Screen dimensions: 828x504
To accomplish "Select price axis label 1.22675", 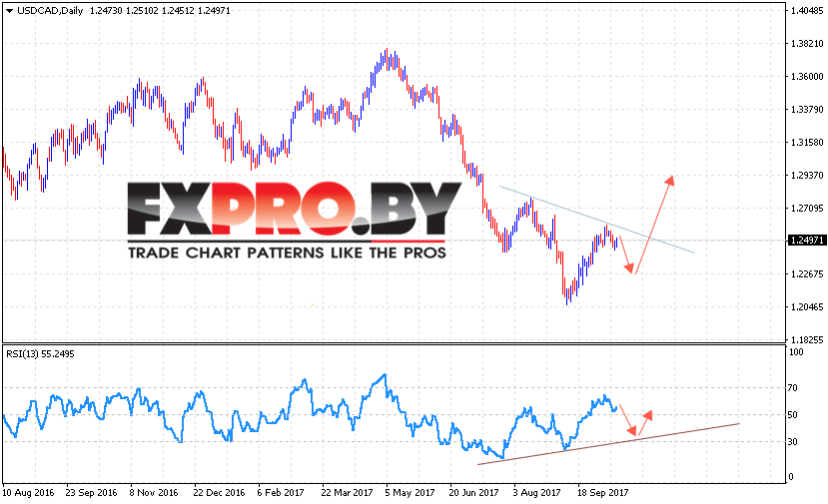I will click(x=807, y=273).
